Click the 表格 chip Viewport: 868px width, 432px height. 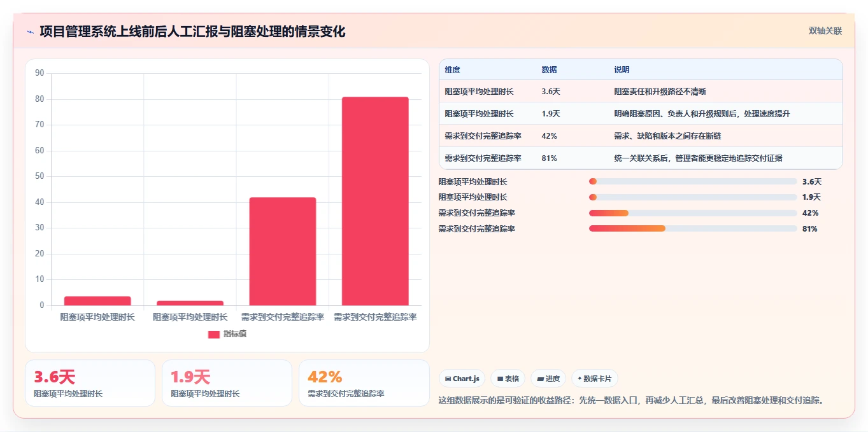click(508, 379)
